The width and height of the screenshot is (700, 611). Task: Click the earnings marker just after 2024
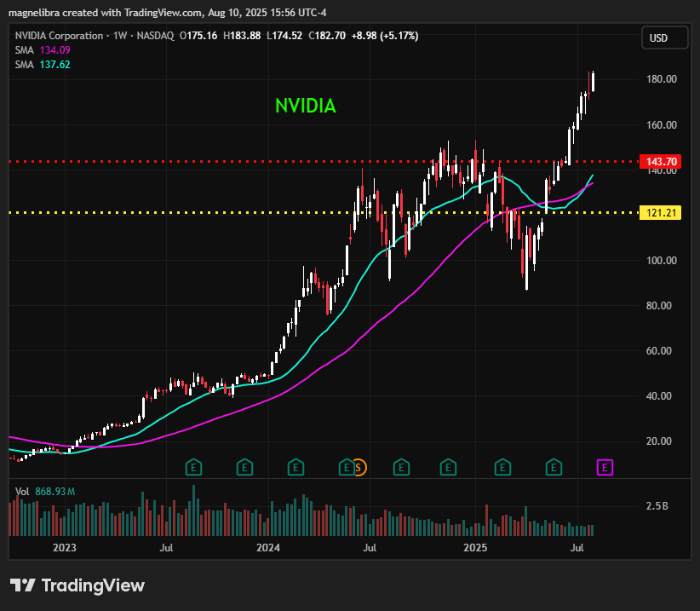295,468
